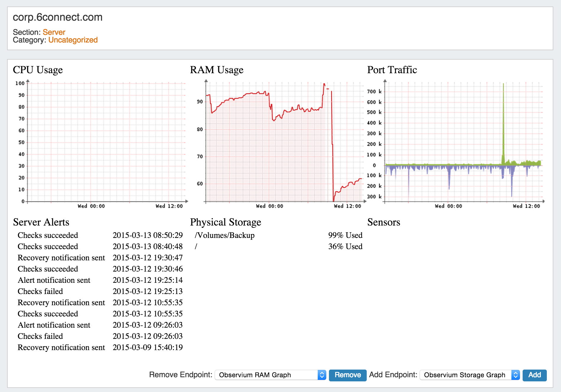This screenshot has height=392, width=561.
Task: Click the corp.6connect.com page title
Action: (58, 17)
